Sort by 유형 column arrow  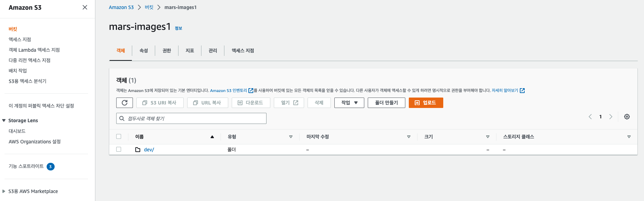(291, 137)
